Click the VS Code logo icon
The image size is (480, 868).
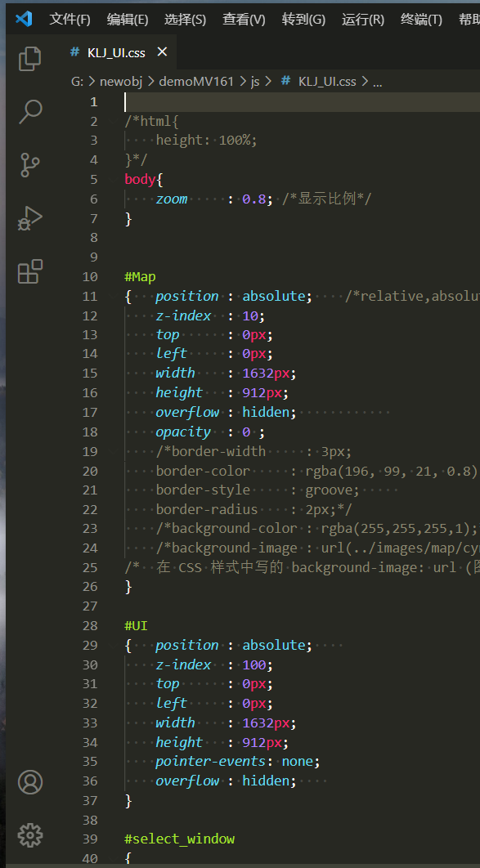pos(24,20)
